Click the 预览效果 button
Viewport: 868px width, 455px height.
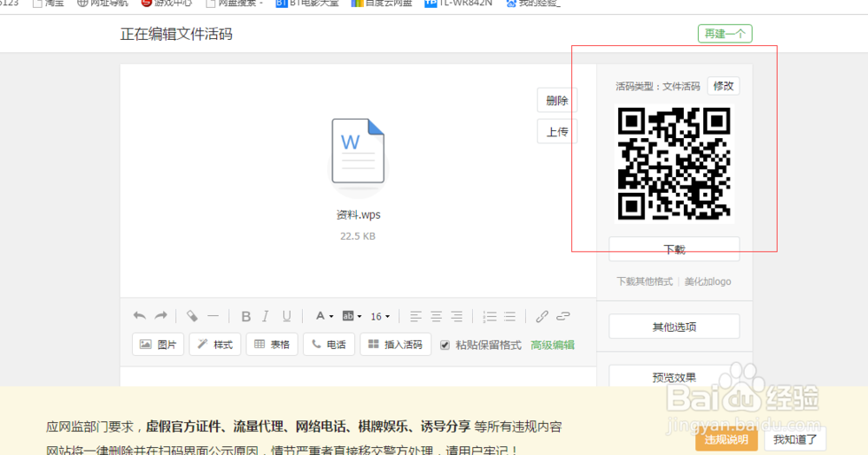point(674,376)
